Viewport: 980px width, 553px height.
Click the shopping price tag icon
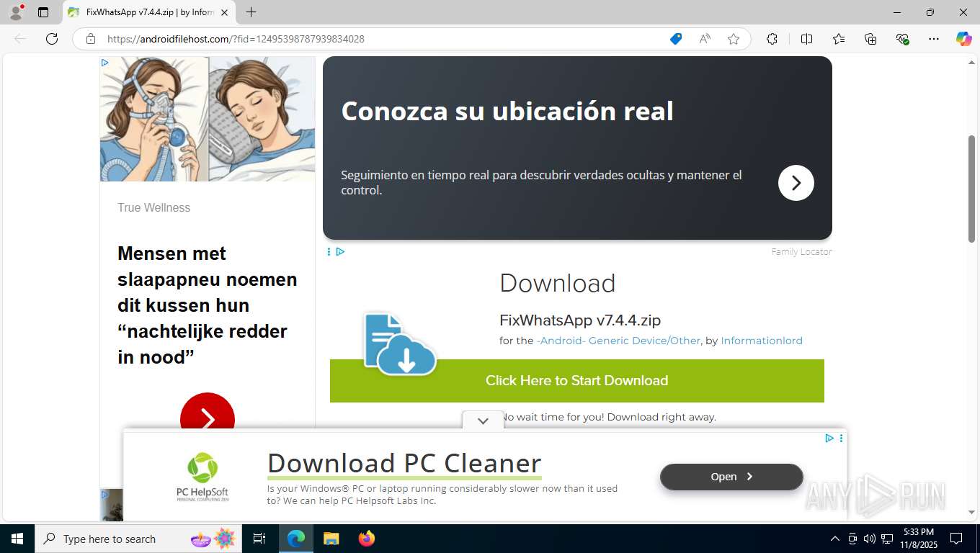click(676, 39)
